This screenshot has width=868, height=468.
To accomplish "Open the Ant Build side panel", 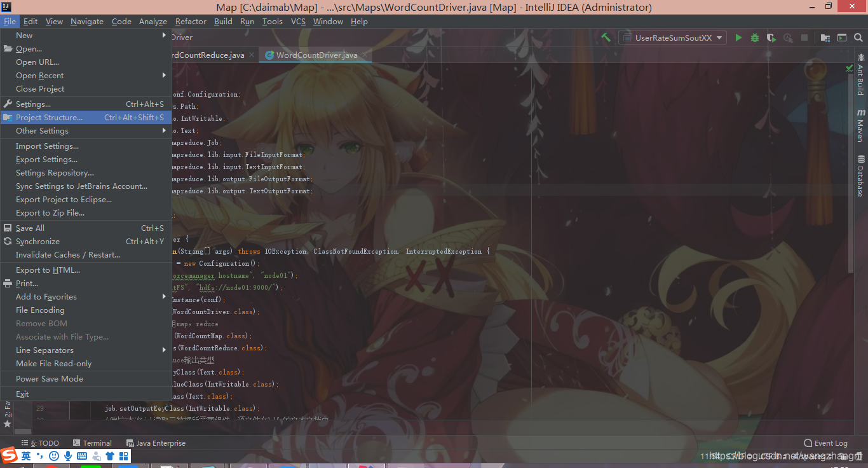I will pos(860,74).
